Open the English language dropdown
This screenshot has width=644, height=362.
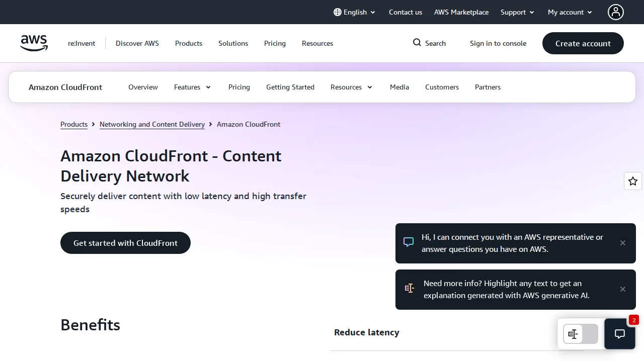coord(355,12)
